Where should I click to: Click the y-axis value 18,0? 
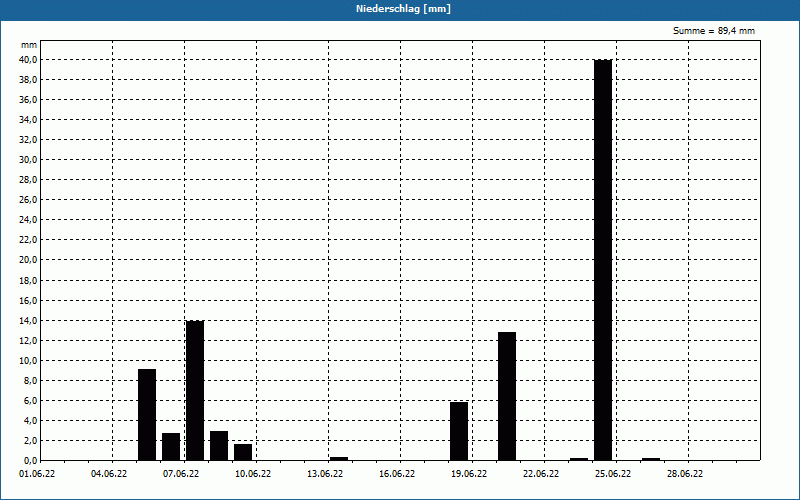pos(29,281)
